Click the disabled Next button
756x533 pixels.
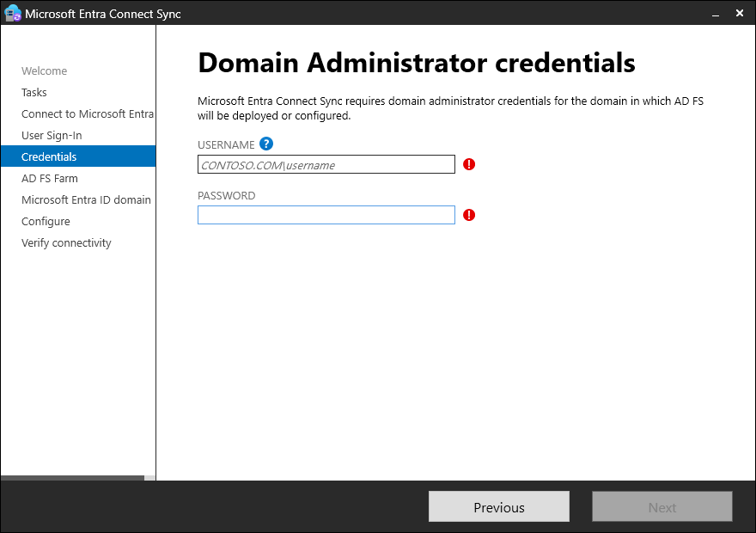click(x=662, y=506)
